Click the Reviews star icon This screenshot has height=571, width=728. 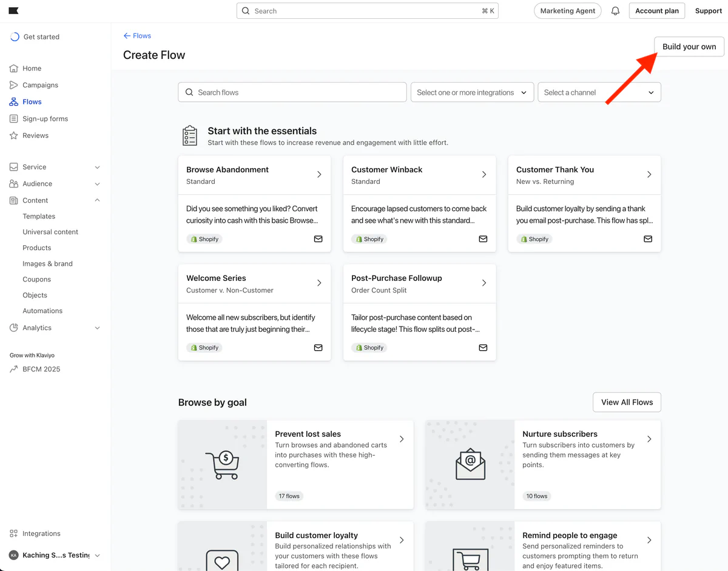(14, 135)
